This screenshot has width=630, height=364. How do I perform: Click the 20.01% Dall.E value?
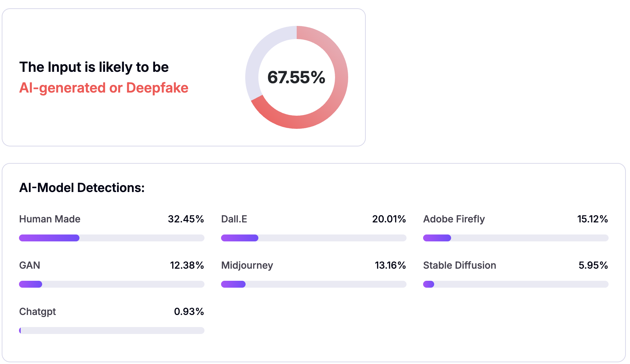(x=389, y=219)
